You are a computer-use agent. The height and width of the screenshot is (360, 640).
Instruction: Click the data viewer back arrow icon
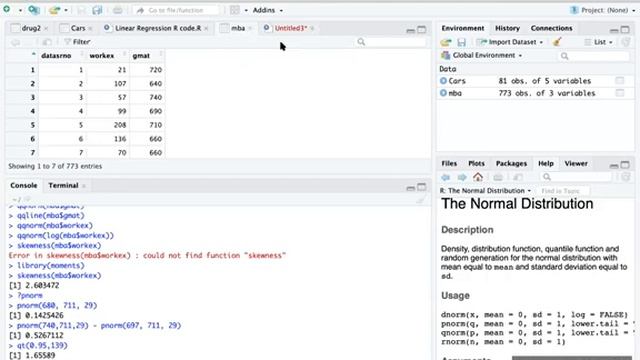[16, 42]
